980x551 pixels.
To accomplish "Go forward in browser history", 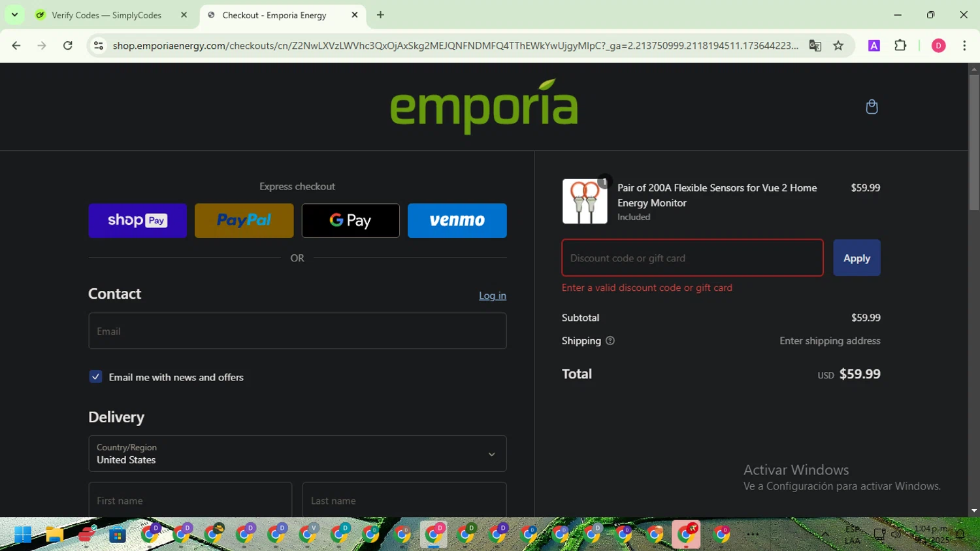I will 42,45.
